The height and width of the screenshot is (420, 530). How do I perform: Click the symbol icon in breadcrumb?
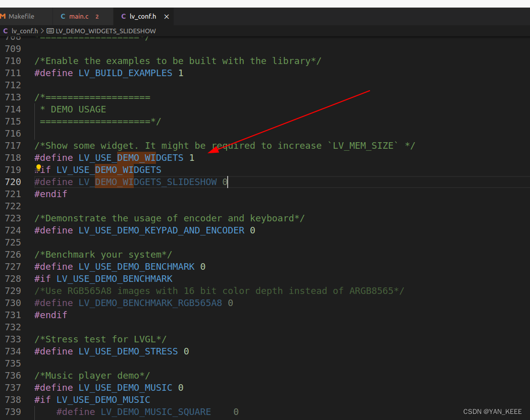coord(50,31)
